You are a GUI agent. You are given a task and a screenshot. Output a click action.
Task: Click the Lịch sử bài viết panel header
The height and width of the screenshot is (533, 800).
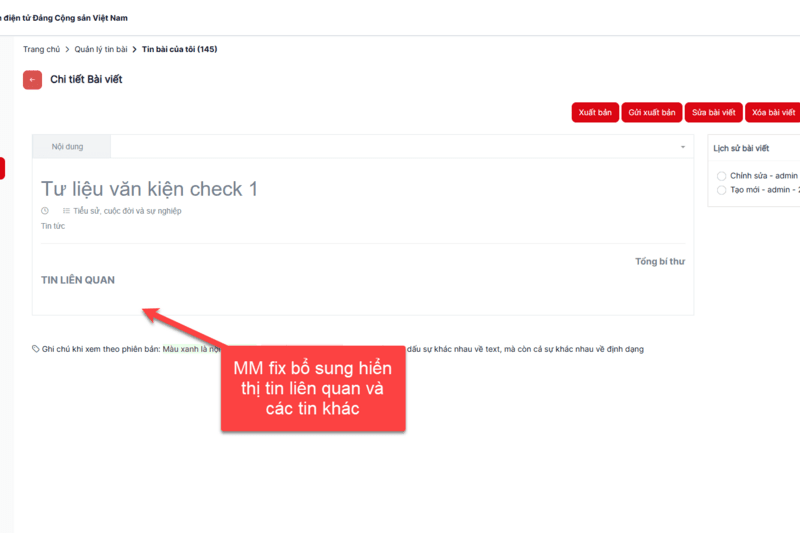pos(741,148)
